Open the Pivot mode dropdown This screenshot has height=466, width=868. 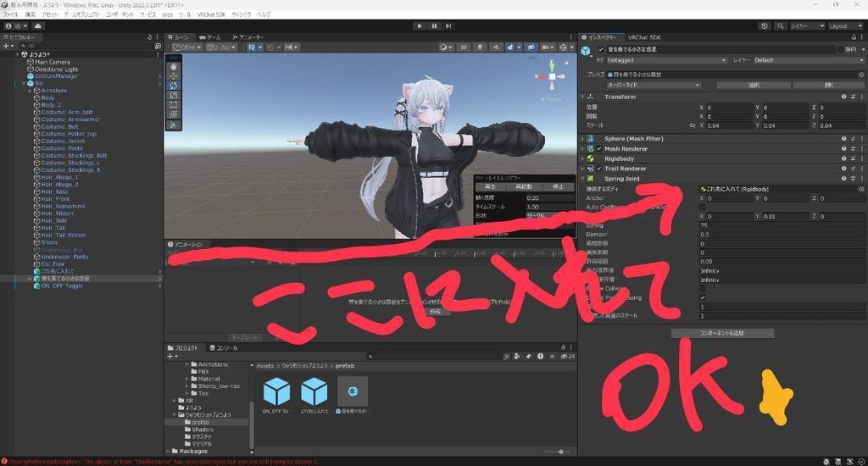pyautogui.click(x=186, y=47)
